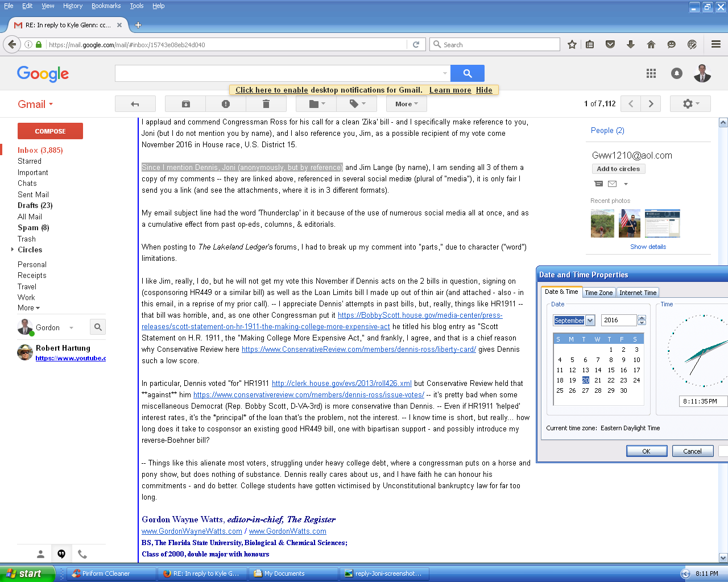Screen dimensions: 728x582
Task: Open Drafts (23) folder
Action: tap(35, 206)
